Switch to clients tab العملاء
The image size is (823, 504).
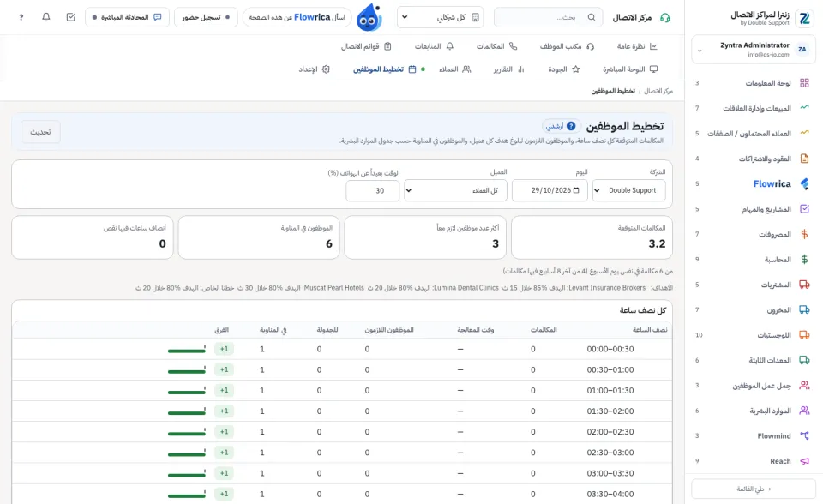tap(454, 69)
